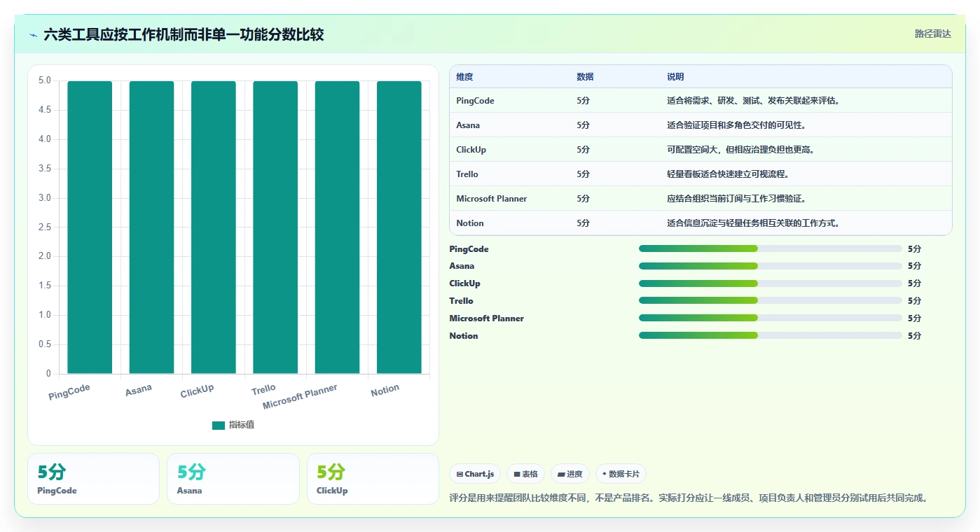Screen dimensions: 980x532
Task: Click the footer note starting with 评分是用来提醒团队
Action: 689,498
